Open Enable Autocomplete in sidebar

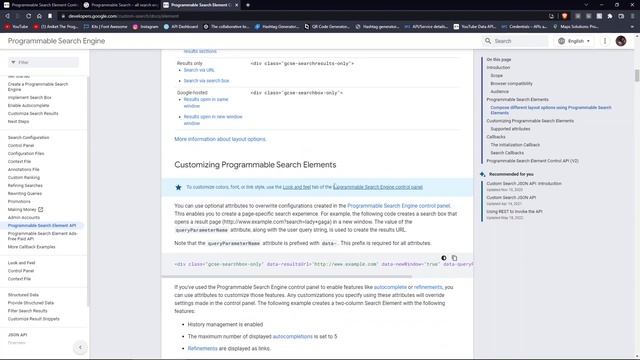tap(28, 105)
